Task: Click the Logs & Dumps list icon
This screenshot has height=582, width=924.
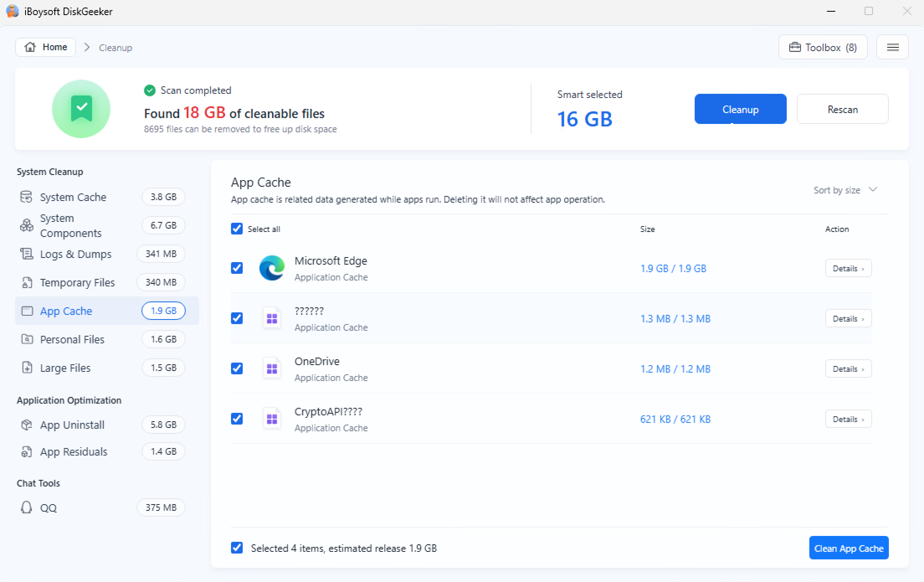Action: [x=26, y=254]
